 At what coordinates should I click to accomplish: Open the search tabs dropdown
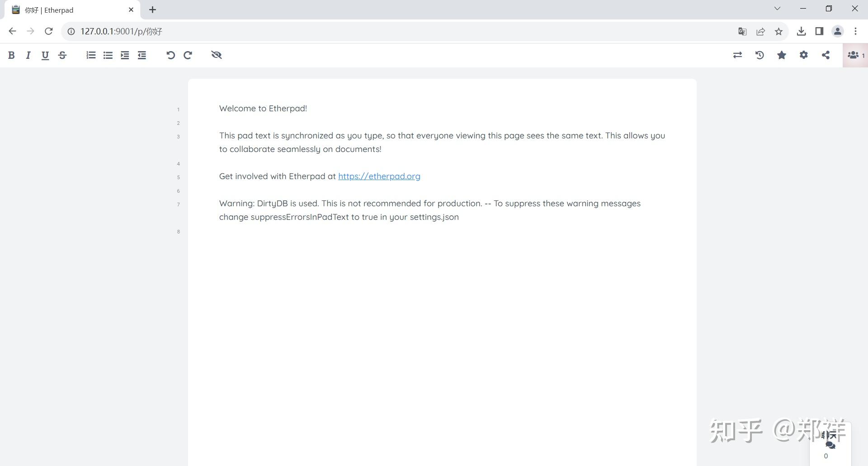pyautogui.click(x=777, y=8)
